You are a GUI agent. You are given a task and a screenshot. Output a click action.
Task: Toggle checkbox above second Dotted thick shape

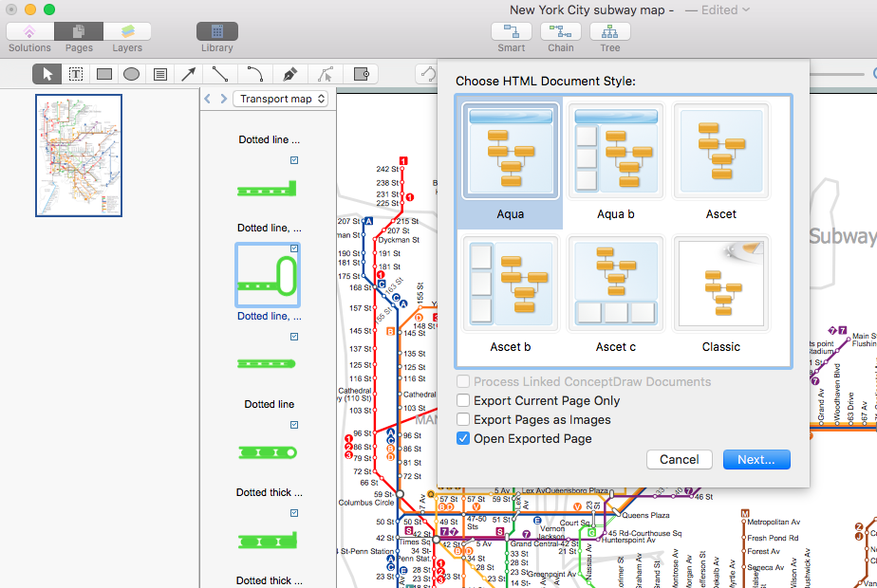[x=294, y=513]
